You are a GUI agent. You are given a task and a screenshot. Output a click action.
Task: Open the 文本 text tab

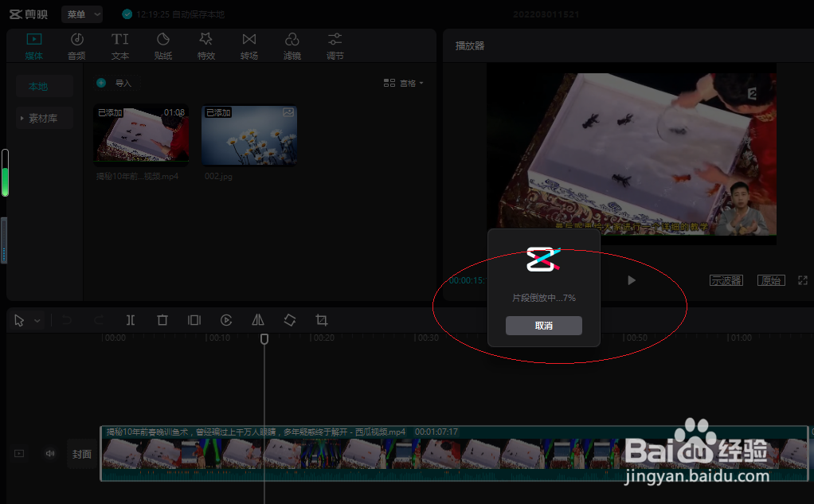click(x=120, y=46)
